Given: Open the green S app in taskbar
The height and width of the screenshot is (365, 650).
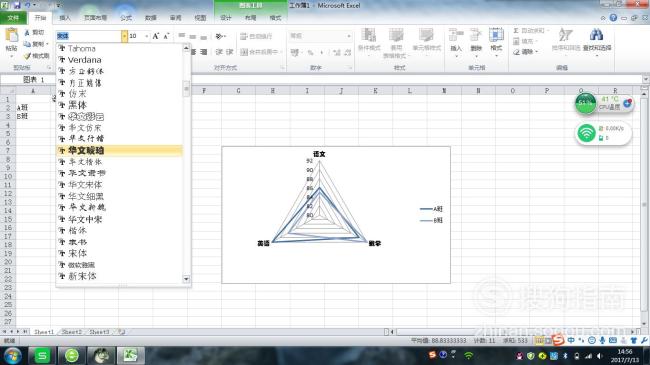Looking at the screenshot, I should 41,356.
